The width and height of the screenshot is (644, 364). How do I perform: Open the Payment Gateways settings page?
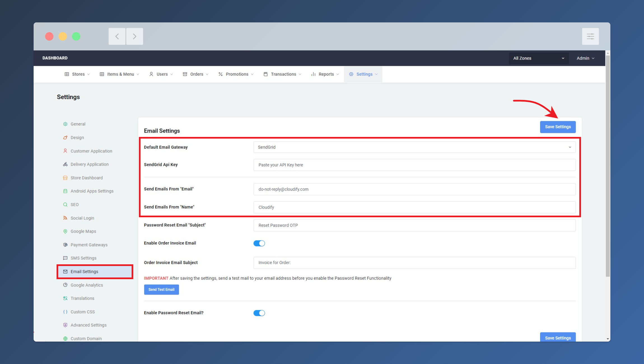click(x=89, y=245)
